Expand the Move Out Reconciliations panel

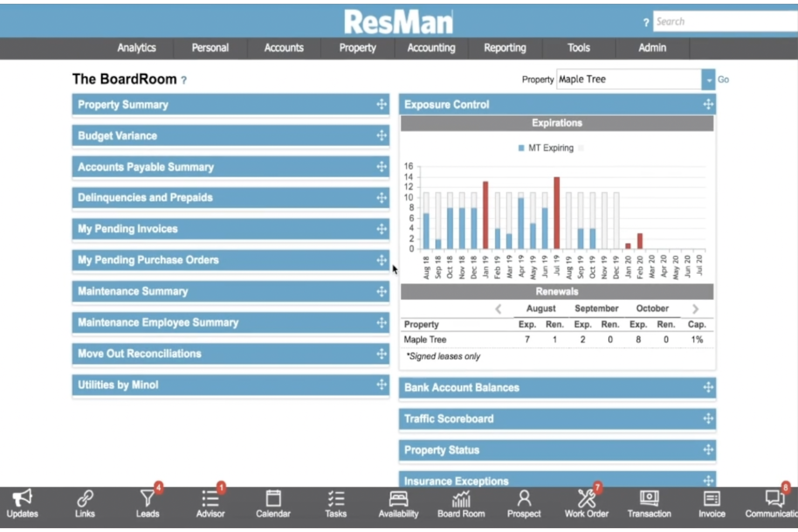coord(230,354)
